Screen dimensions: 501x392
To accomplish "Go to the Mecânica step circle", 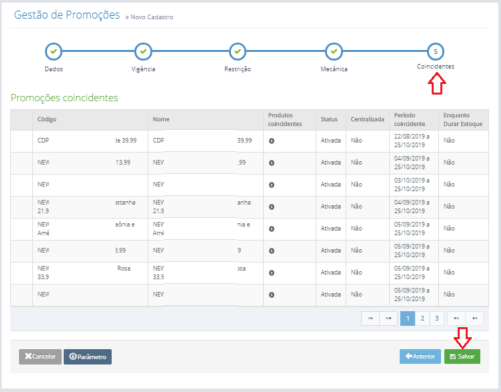I will click(x=334, y=52).
